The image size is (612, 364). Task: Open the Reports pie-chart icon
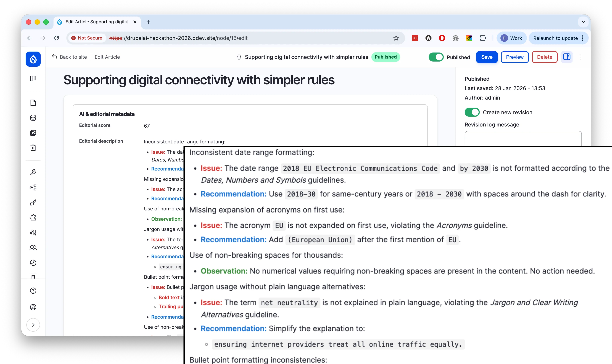coord(33,263)
